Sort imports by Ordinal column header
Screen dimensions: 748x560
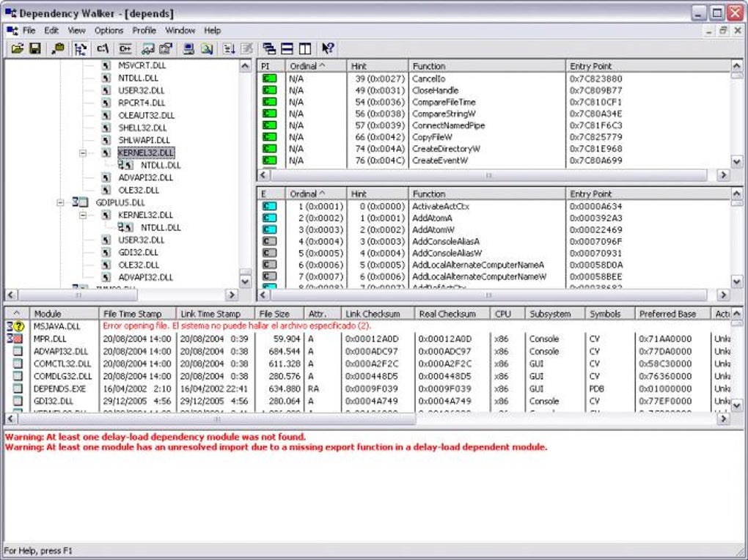316,66
